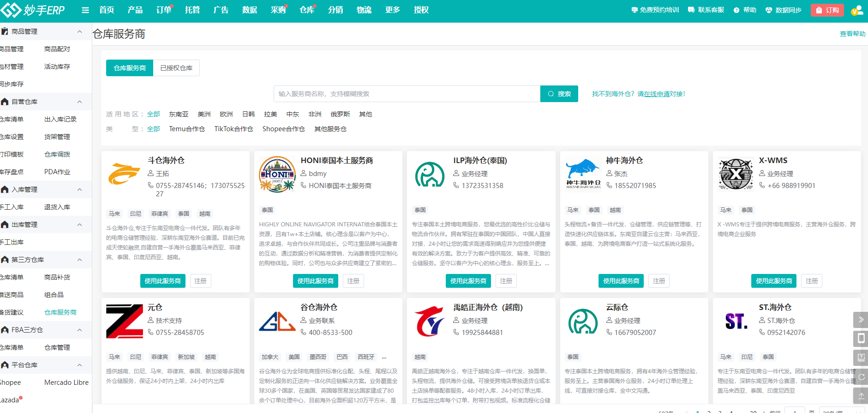
Task: Filter region by 东南亚
Action: (x=179, y=114)
